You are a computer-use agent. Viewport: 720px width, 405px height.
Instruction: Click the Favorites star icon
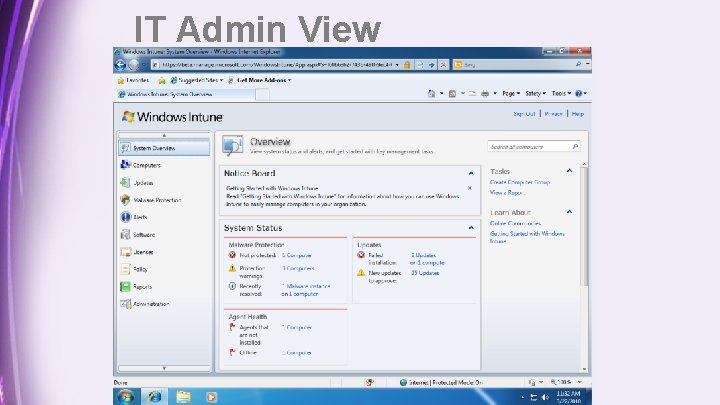[x=121, y=80]
